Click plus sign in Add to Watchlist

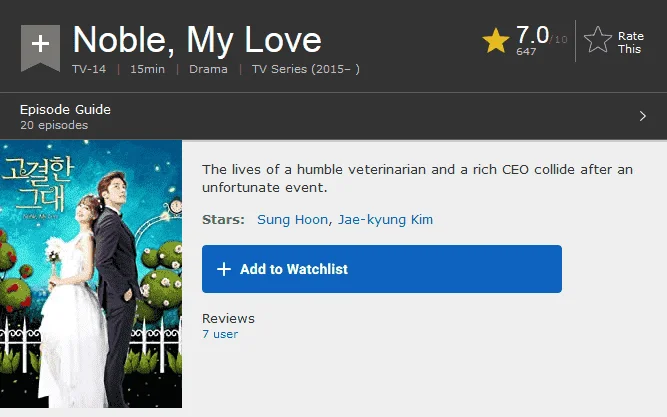(224, 269)
